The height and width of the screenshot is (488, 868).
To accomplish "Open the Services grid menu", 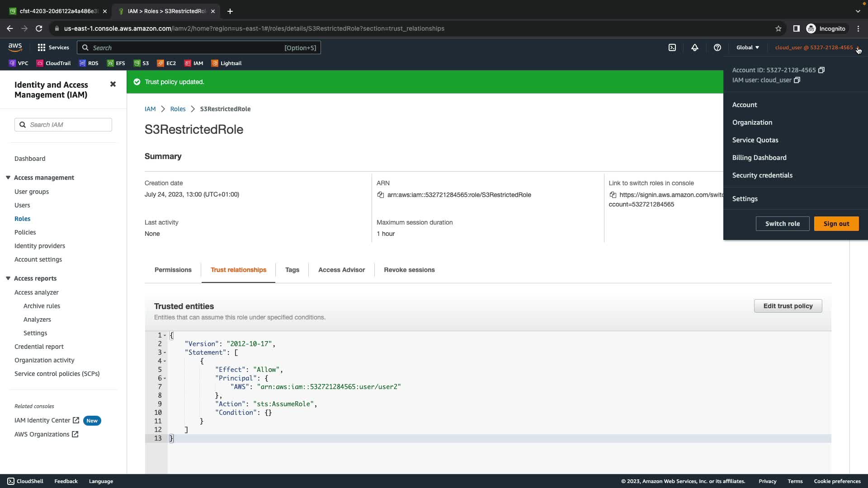I will (42, 47).
